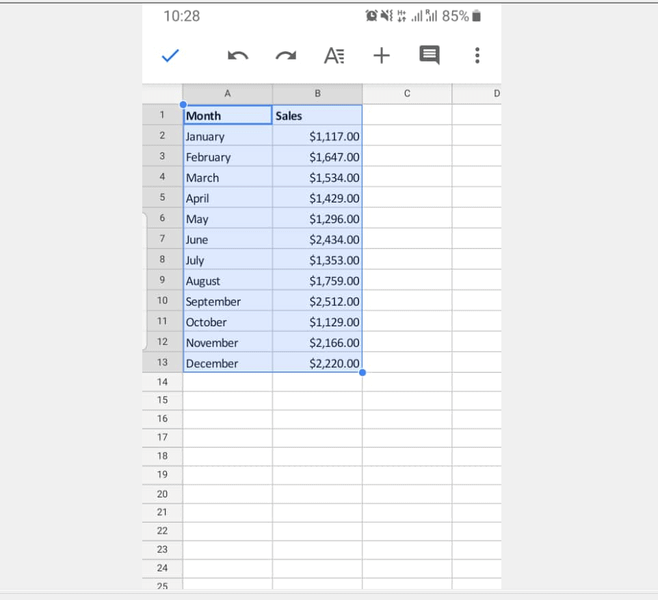658x600 pixels.
Task: Tap the blue checkmark to confirm
Action: (170, 55)
